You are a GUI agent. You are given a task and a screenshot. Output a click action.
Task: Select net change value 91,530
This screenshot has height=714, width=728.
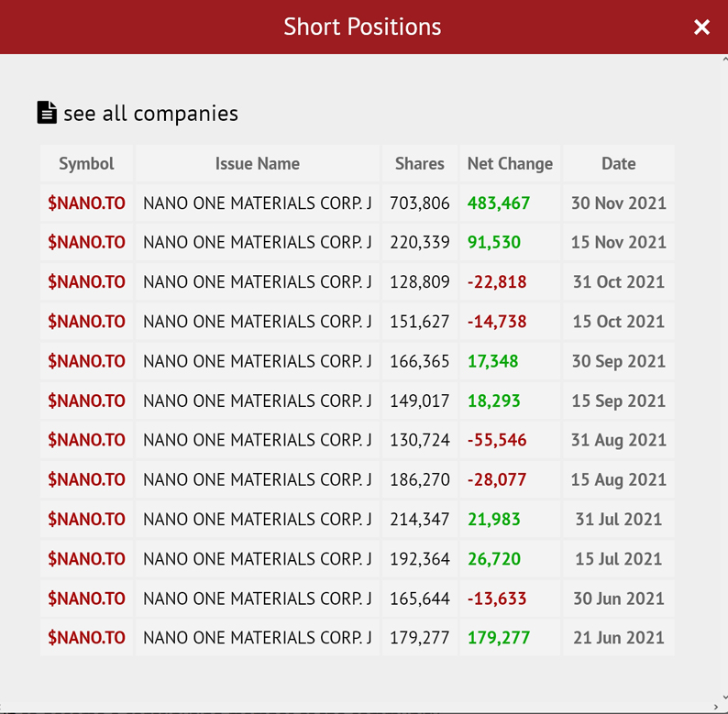(x=494, y=242)
